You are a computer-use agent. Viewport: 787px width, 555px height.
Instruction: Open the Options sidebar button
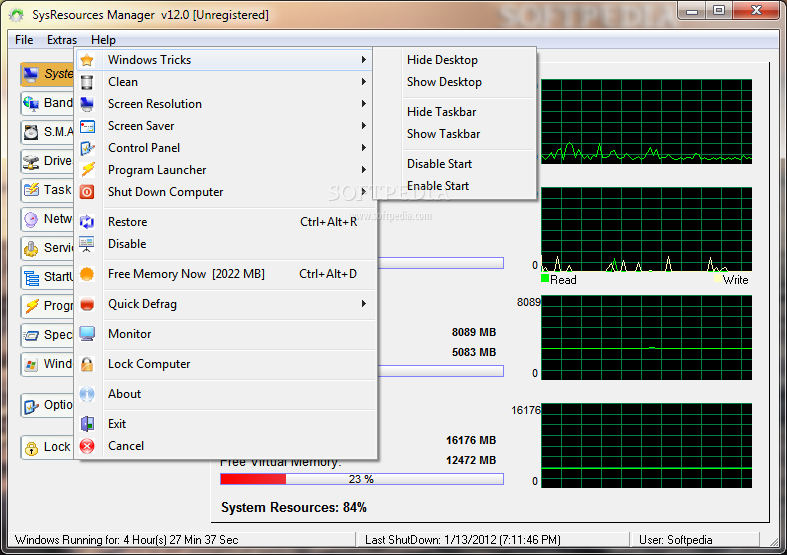48,405
